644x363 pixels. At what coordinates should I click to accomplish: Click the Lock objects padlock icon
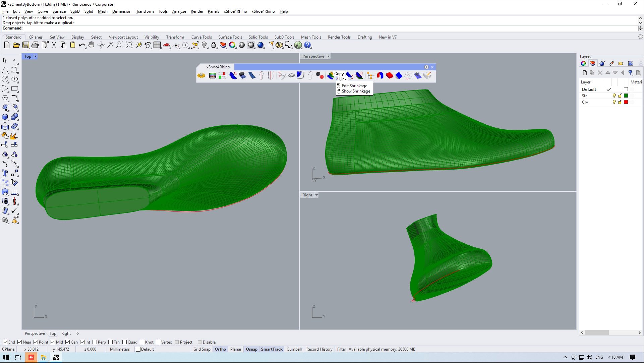coord(214,45)
